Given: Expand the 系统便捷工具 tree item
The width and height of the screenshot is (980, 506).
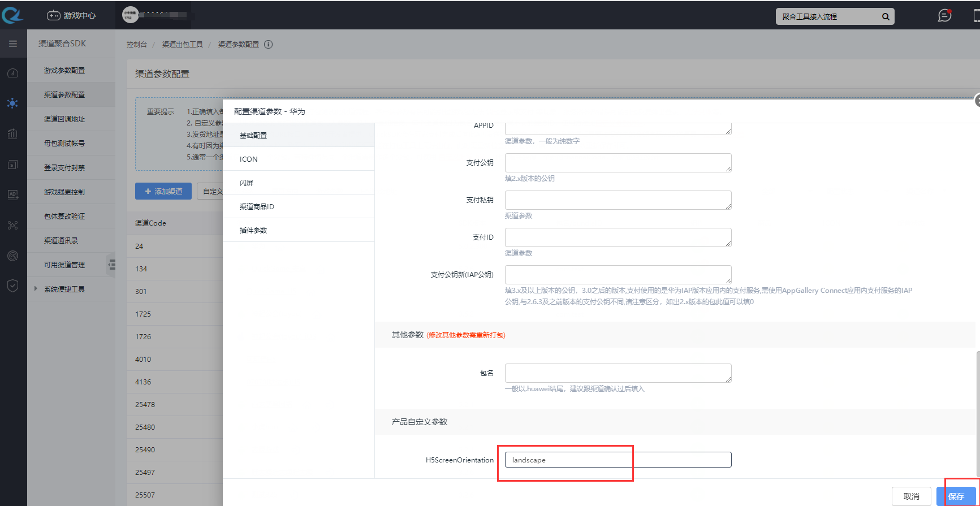Looking at the screenshot, I should pos(36,289).
